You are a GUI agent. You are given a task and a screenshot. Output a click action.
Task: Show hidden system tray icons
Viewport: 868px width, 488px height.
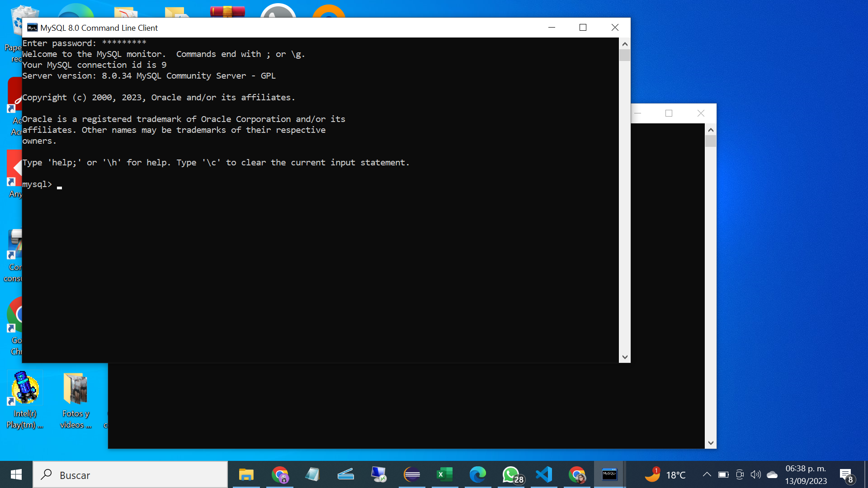click(707, 474)
